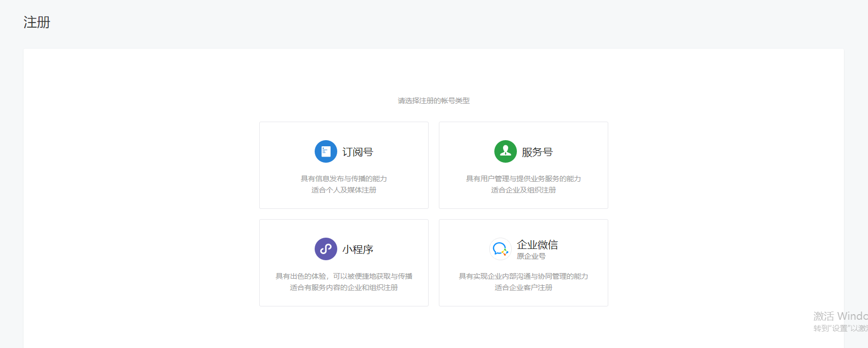Click 适合企业客户注册 line
The image size is (868, 348).
524,287
